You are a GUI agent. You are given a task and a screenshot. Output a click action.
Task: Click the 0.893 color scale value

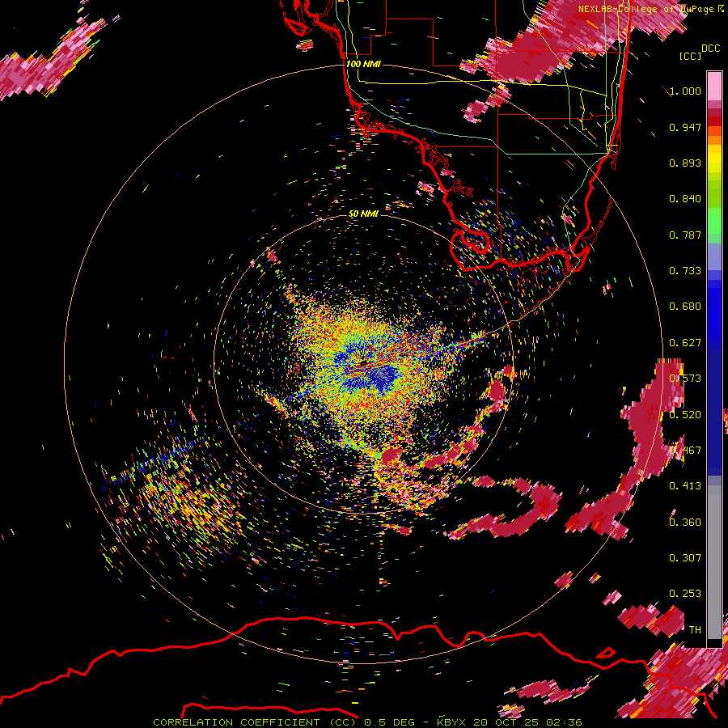(685, 163)
